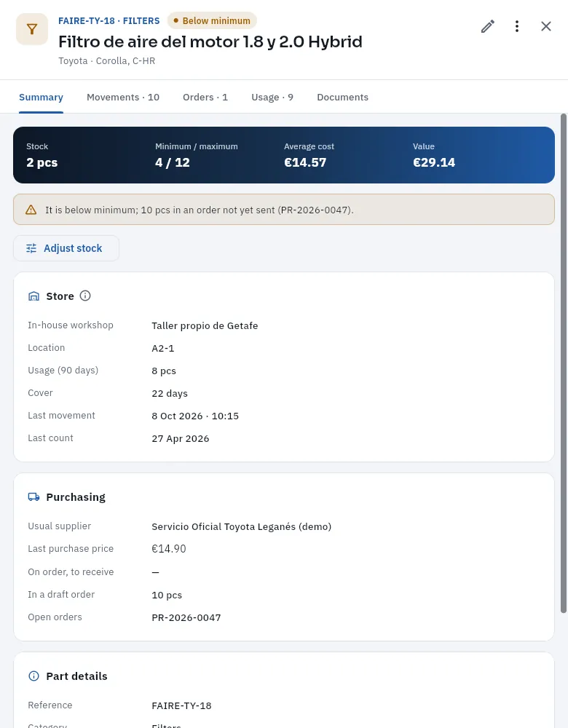
Task: Click the Store info circle icon
Action: point(85,296)
